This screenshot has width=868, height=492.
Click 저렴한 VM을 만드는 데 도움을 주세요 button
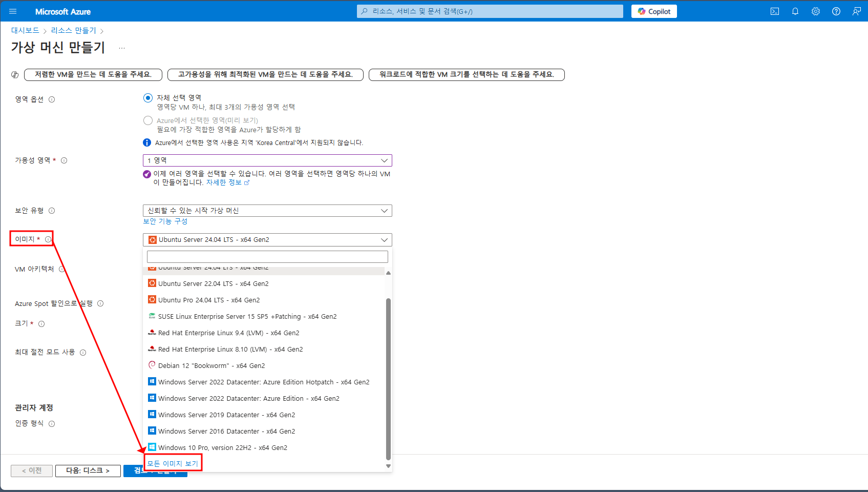coord(93,75)
